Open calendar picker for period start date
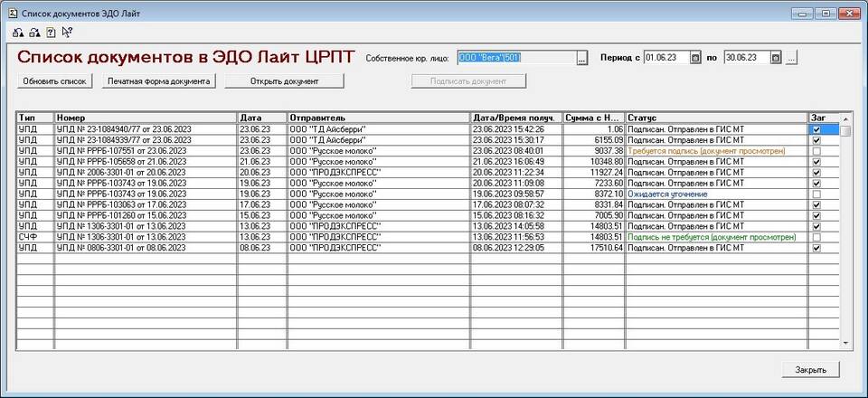Image resolution: width=868 pixels, height=398 pixels. 695,58
